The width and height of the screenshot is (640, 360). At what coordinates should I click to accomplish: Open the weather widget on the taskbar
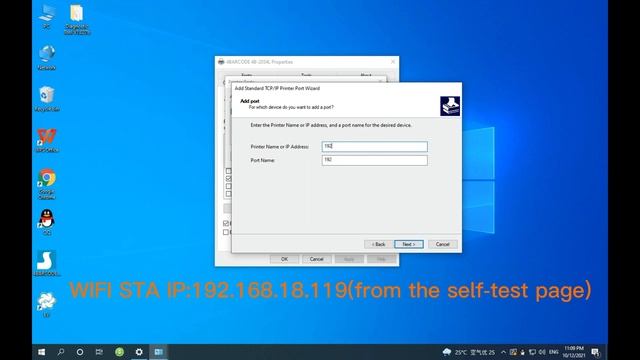pos(469,352)
